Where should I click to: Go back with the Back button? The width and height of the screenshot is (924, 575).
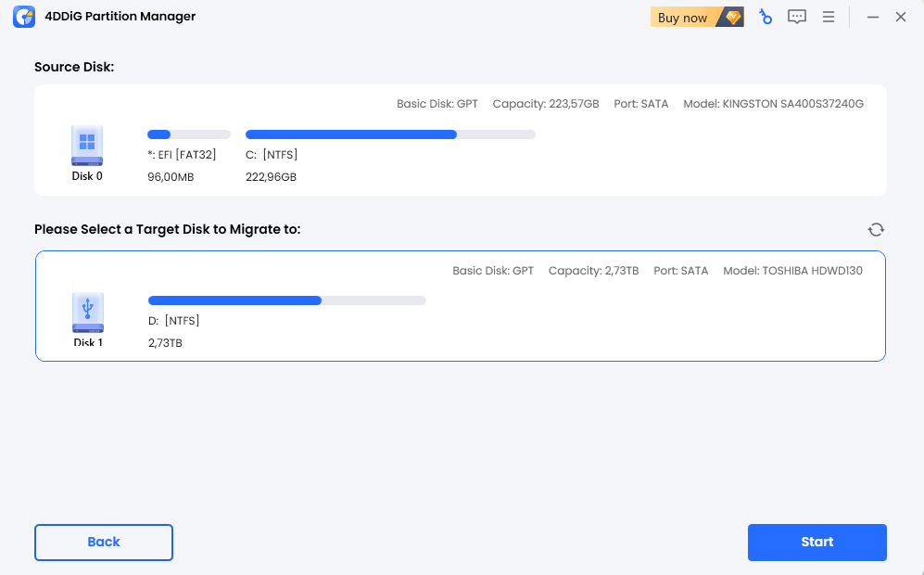coord(104,542)
